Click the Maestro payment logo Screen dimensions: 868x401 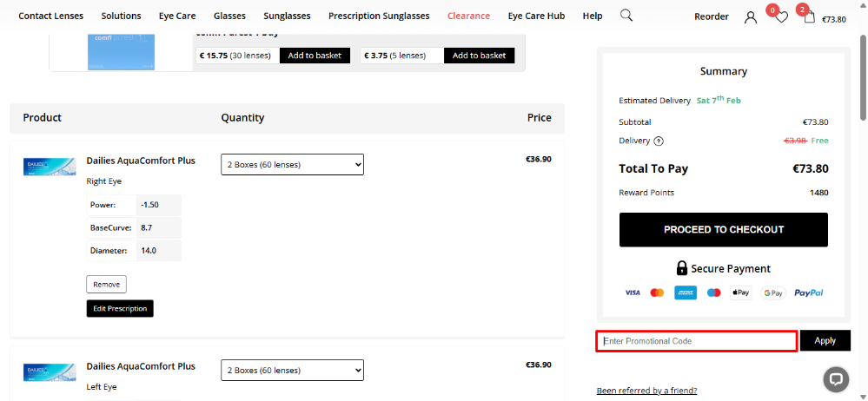pyautogui.click(x=713, y=293)
